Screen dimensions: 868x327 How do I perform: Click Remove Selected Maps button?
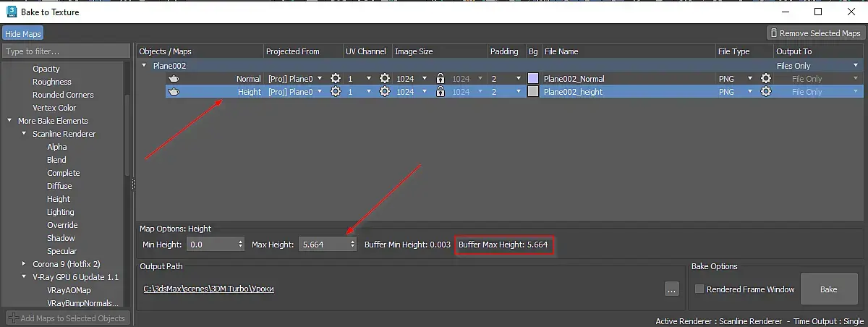click(x=815, y=33)
